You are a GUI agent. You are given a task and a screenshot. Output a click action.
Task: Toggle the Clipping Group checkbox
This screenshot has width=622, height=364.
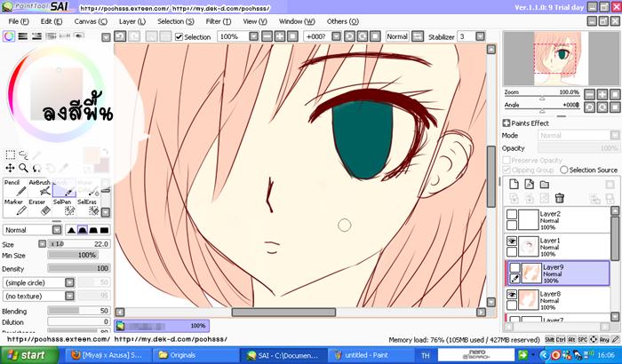[x=506, y=170]
